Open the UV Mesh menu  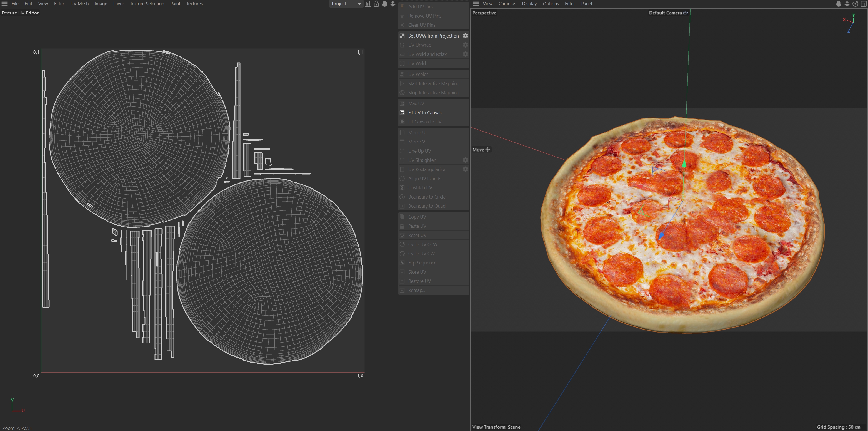coord(79,4)
